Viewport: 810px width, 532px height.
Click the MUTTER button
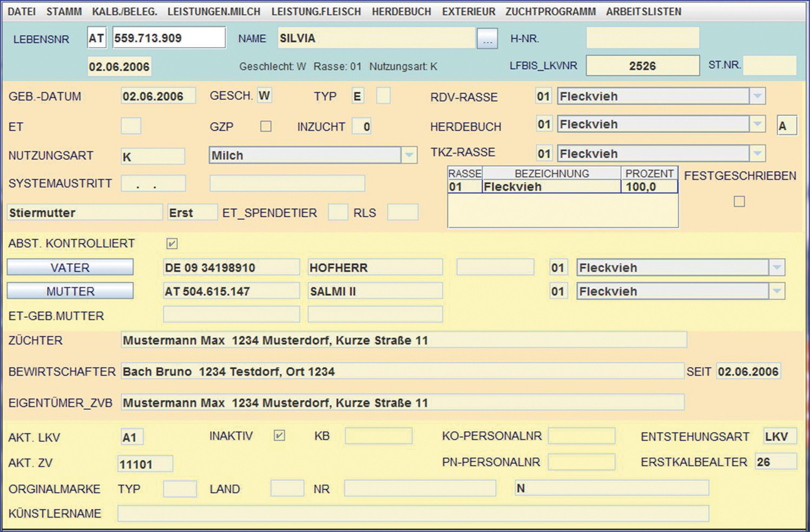[x=70, y=291]
